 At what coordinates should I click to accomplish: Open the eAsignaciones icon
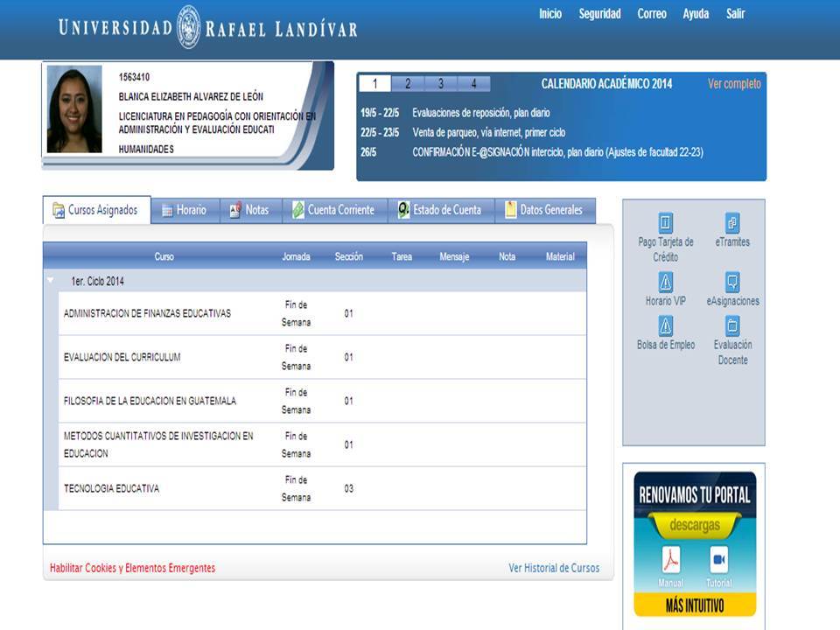(x=731, y=282)
